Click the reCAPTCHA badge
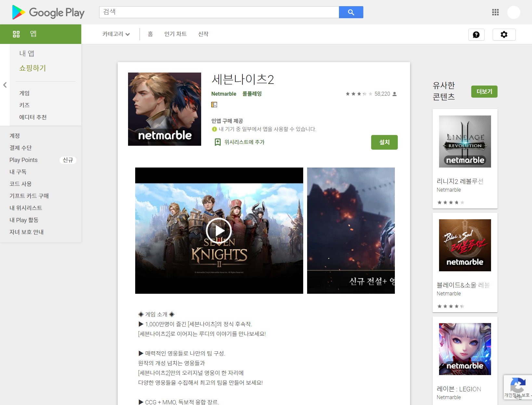Viewport: 532px width, 405px height. pos(518,387)
